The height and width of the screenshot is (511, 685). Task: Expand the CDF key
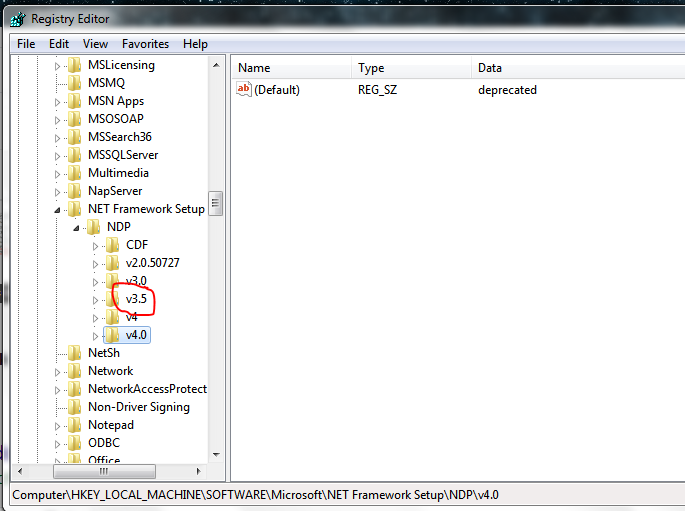(95, 246)
